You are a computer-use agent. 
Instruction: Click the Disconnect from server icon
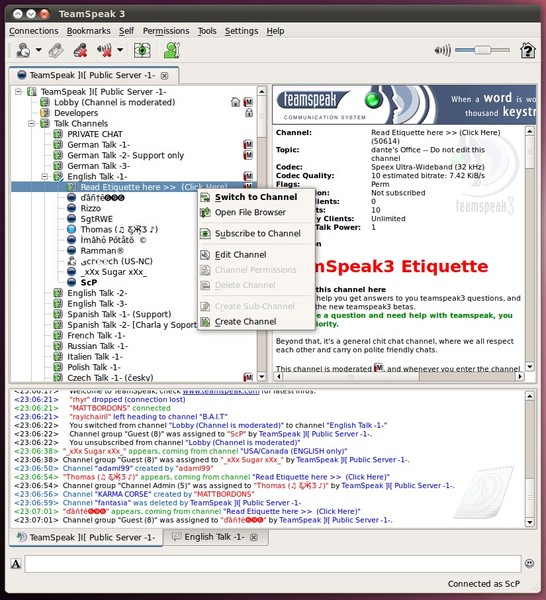pyautogui.click(x=80, y=50)
